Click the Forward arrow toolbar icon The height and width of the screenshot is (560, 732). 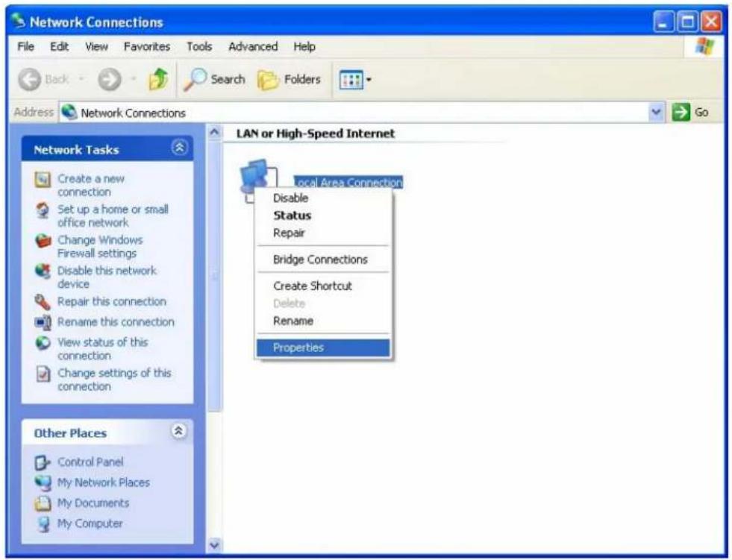110,79
